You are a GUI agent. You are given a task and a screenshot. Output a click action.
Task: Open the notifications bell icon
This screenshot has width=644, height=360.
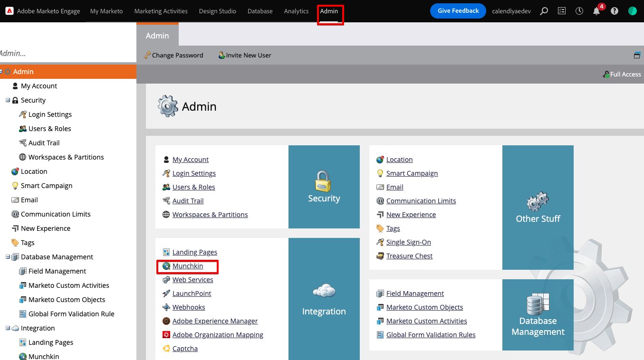pyautogui.click(x=596, y=11)
